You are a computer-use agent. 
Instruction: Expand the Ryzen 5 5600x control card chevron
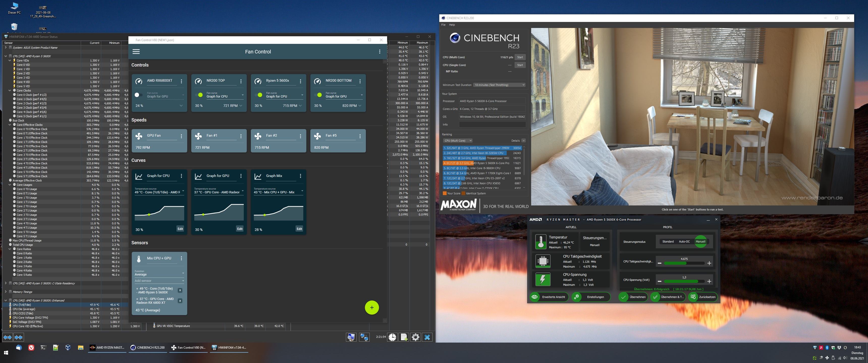click(300, 106)
